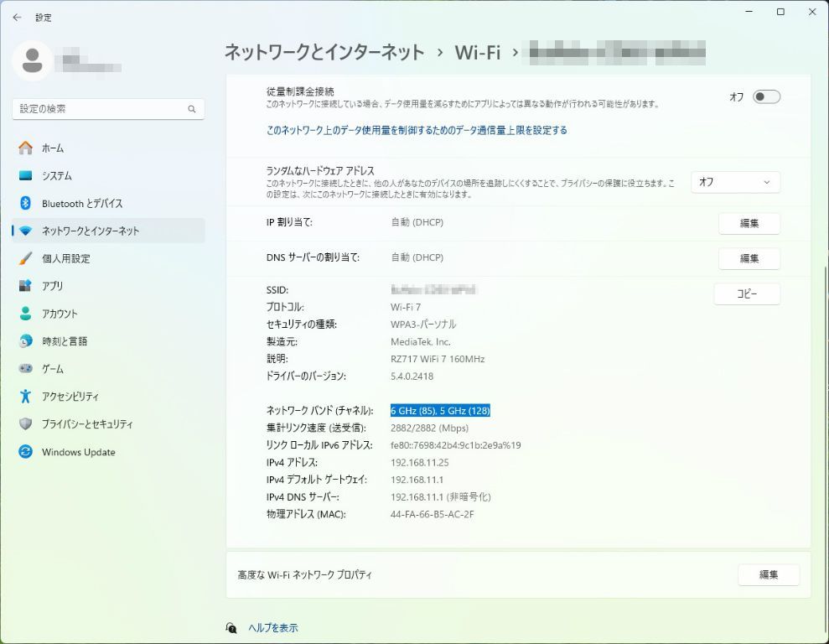The width and height of the screenshot is (829, 644).
Task: Click the back arrow icon in title bar
Action: click(x=17, y=17)
